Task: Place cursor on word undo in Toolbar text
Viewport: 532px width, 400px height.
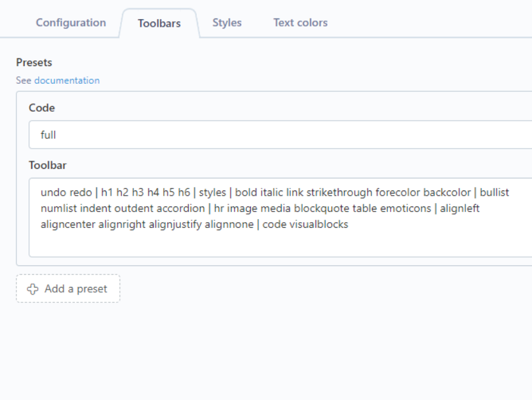Action: pyautogui.click(x=51, y=192)
